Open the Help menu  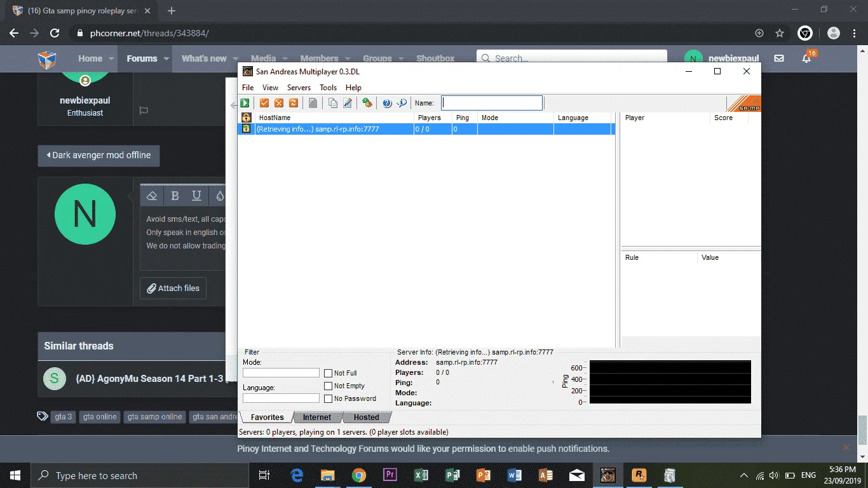353,88
